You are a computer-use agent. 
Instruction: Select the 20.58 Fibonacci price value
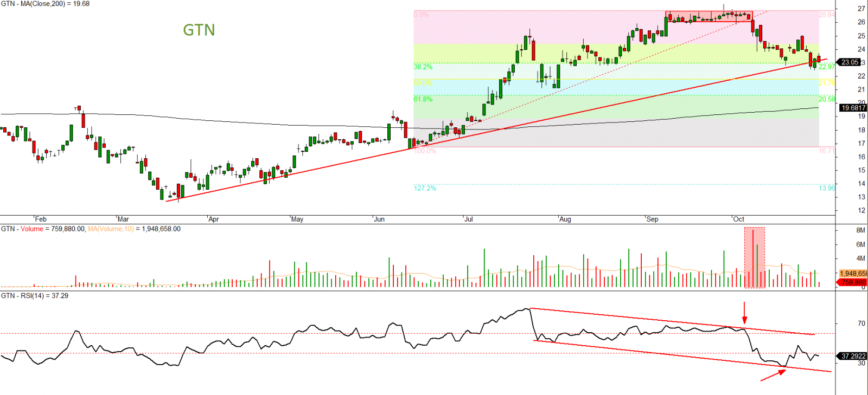coord(827,99)
